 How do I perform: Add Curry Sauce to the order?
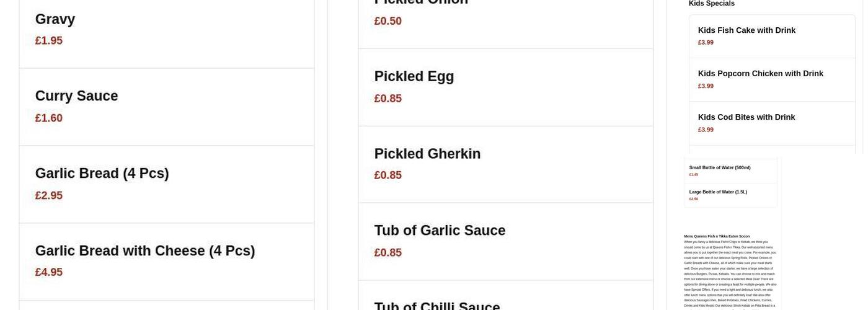pos(76,96)
